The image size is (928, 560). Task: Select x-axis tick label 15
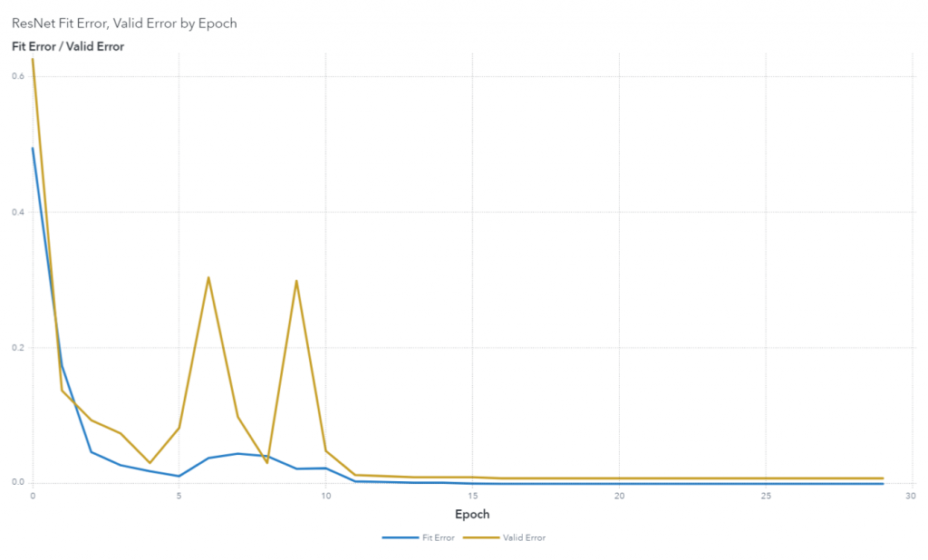[x=472, y=496]
